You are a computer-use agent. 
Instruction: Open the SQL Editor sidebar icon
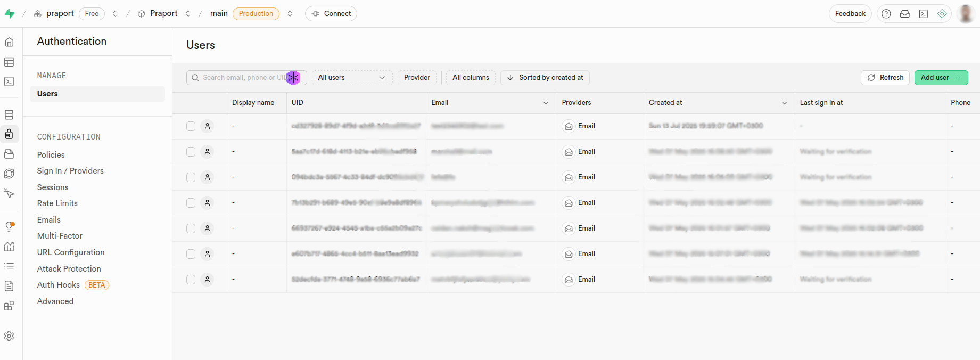(x=9, y=81)
